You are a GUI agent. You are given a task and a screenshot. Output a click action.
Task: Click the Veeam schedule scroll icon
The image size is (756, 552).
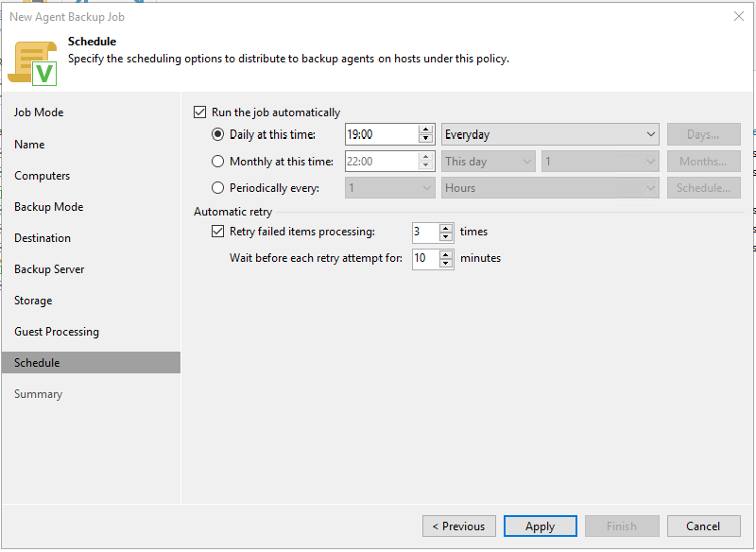32,63
